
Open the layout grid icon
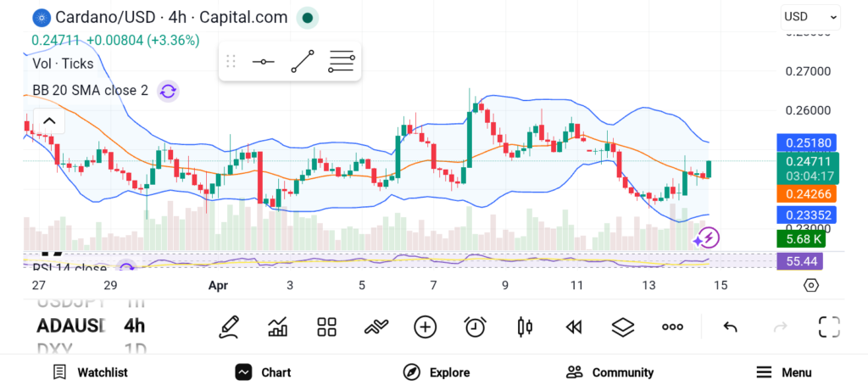[x=326, y=327]
